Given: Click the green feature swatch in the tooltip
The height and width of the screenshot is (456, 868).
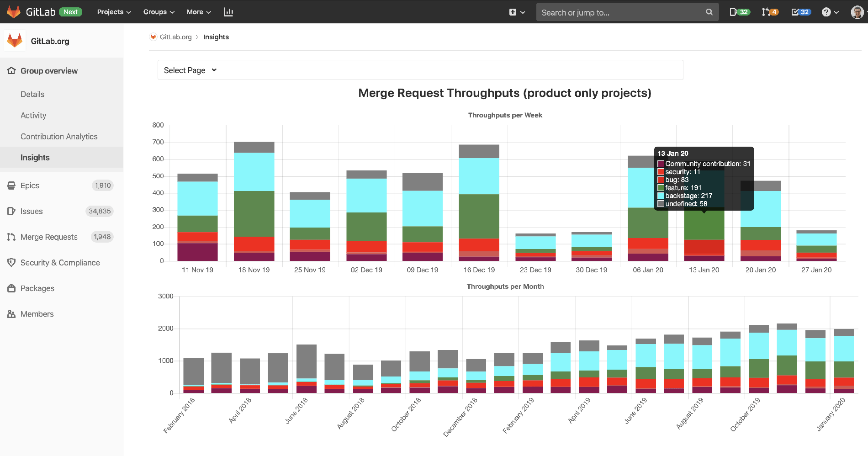Looking at the screenshot, I should click(661, 188).
